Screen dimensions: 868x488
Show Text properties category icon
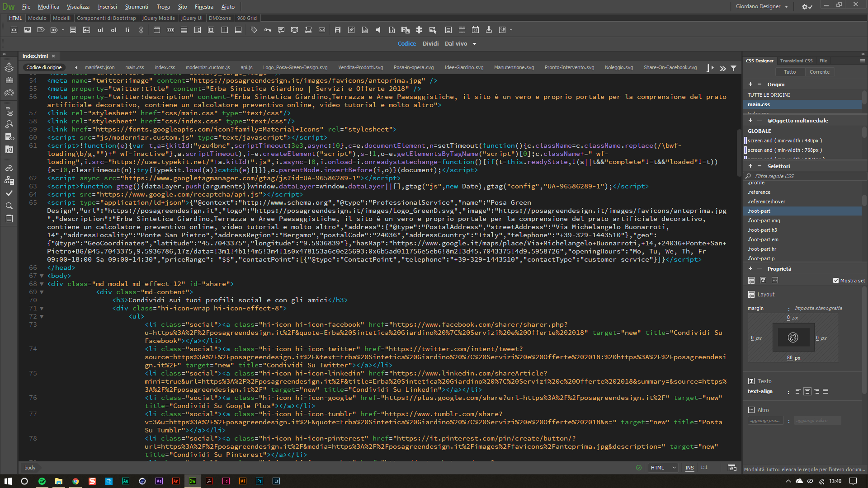[763, 280]
